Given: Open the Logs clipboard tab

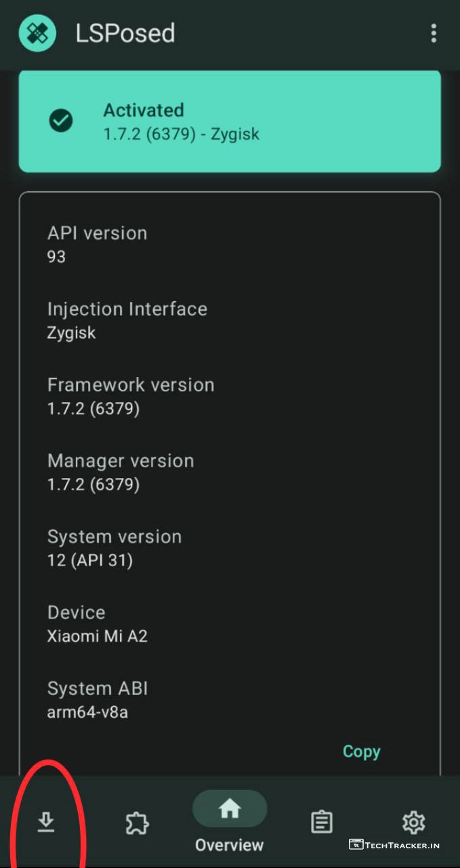Looking at the screenshot, I should click(321, 823).
